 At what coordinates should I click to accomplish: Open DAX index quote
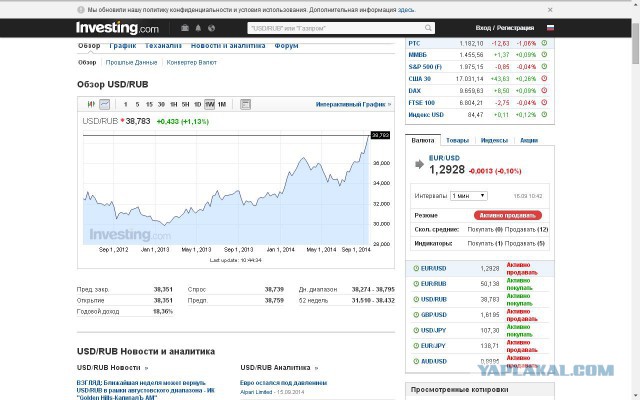click(x=414, y=91)
